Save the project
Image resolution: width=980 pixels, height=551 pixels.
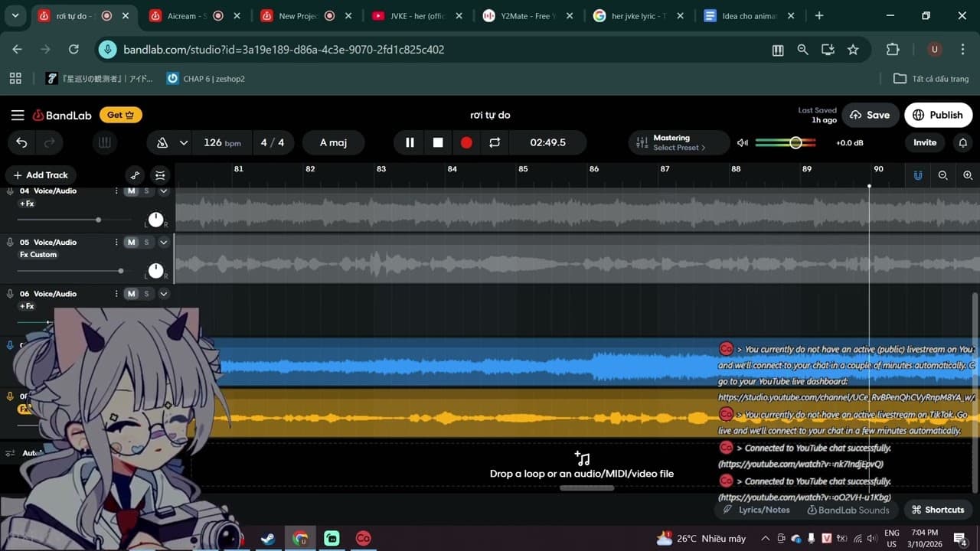870,115
